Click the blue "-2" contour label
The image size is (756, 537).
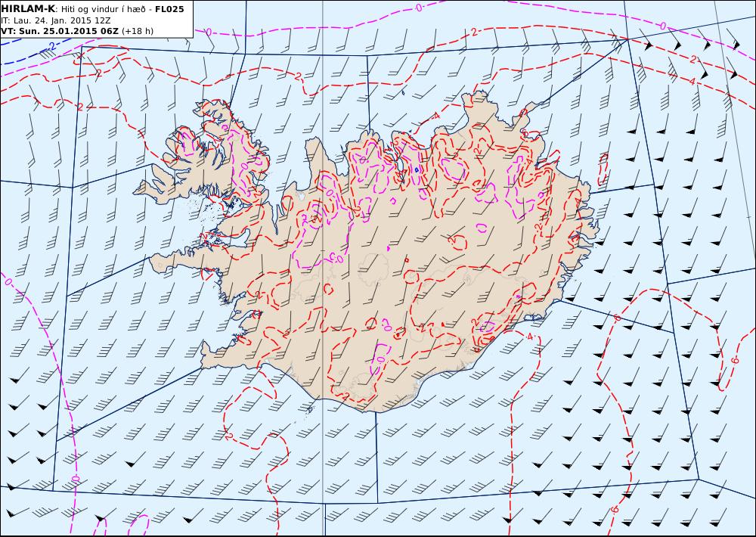click(51, 47)
